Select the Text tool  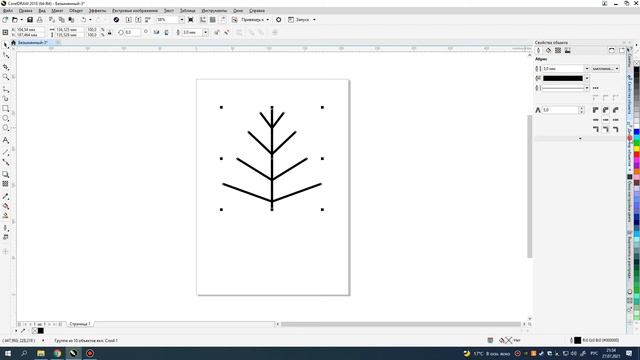(x=6, y=140)
